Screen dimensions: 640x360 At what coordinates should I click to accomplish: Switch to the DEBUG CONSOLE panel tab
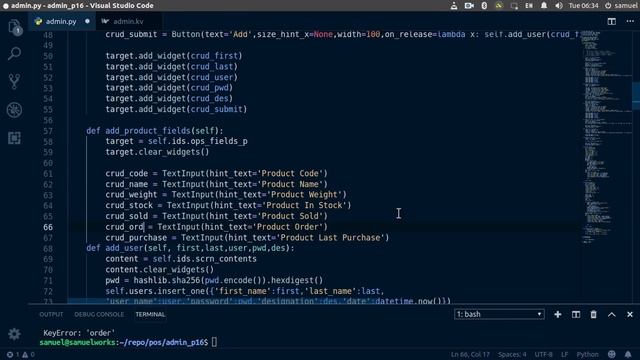pyautogui.click(x=99, y=314)
